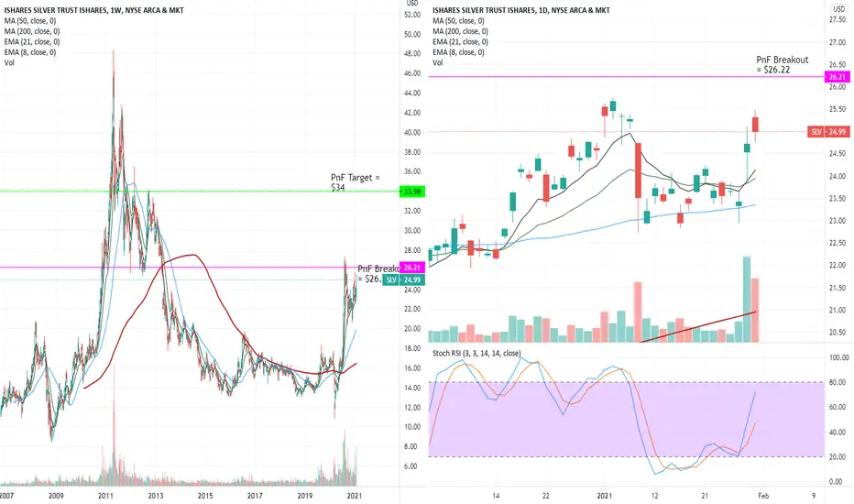Select MA (50, close, 0) legend on daily chart
The image size is (854, 504).
tap(458, 21)
